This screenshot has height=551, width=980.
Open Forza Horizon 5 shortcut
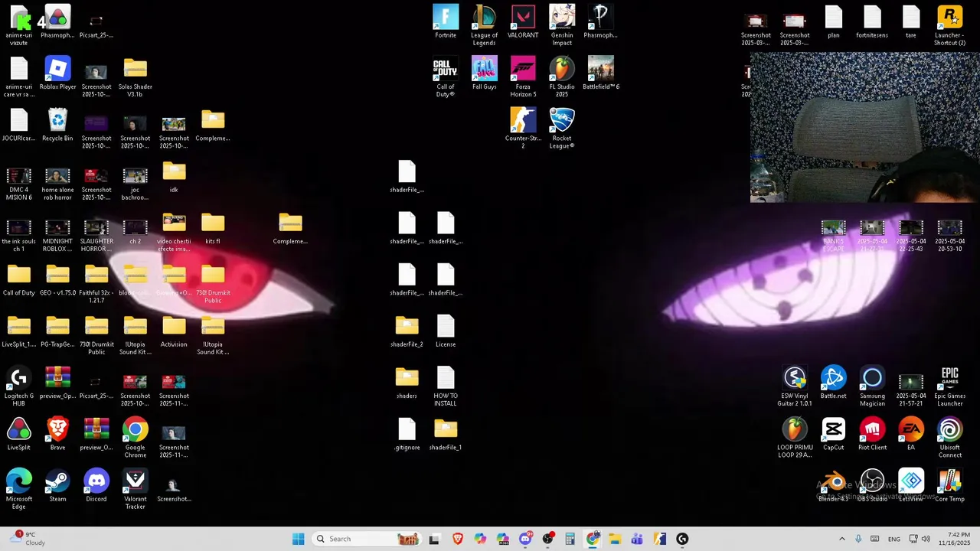coord(523,77)
